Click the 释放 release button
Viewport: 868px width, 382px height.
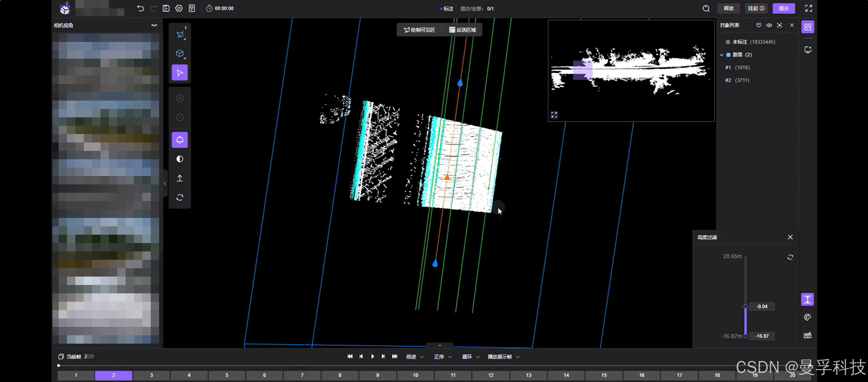point(729,8)
